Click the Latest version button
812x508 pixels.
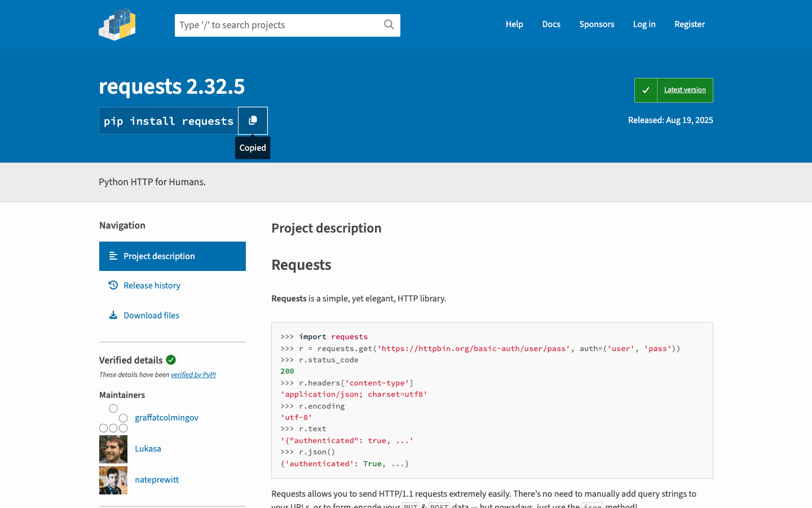click(685, 89)
